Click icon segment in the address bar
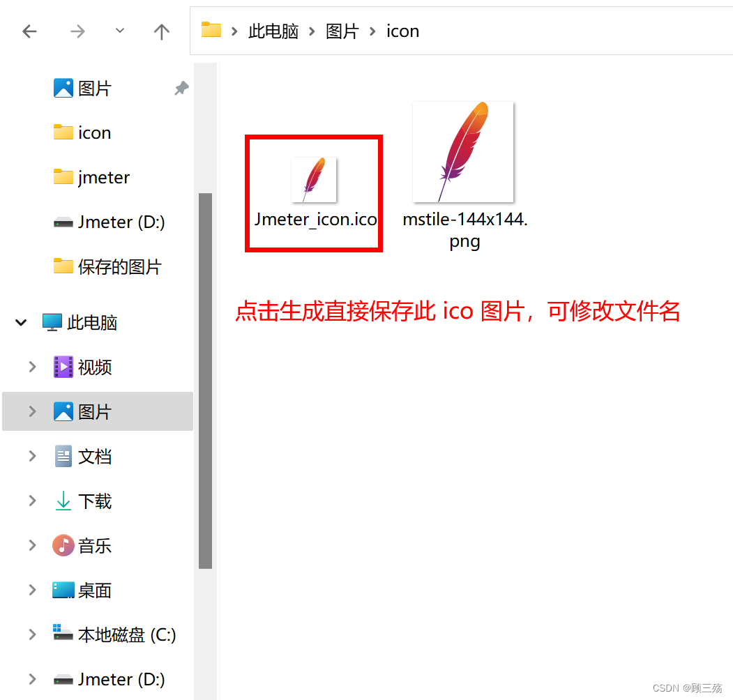Viewport: 733px width, 700px height. click(x=403, y=31)
